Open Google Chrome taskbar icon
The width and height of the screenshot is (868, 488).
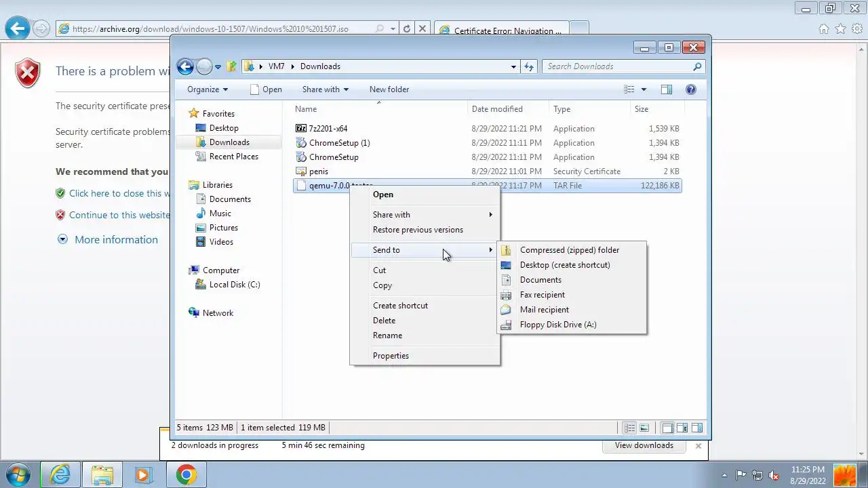[x=186, y=474]
